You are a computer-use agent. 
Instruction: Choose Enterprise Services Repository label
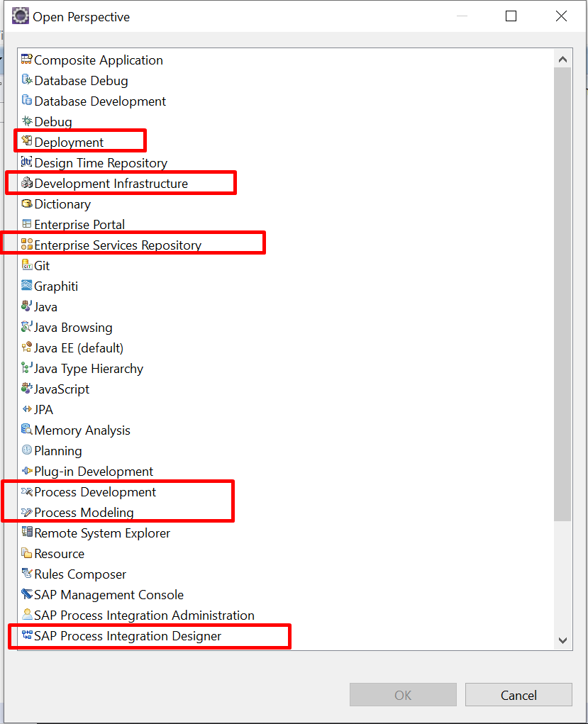click(x=118, y=245)
